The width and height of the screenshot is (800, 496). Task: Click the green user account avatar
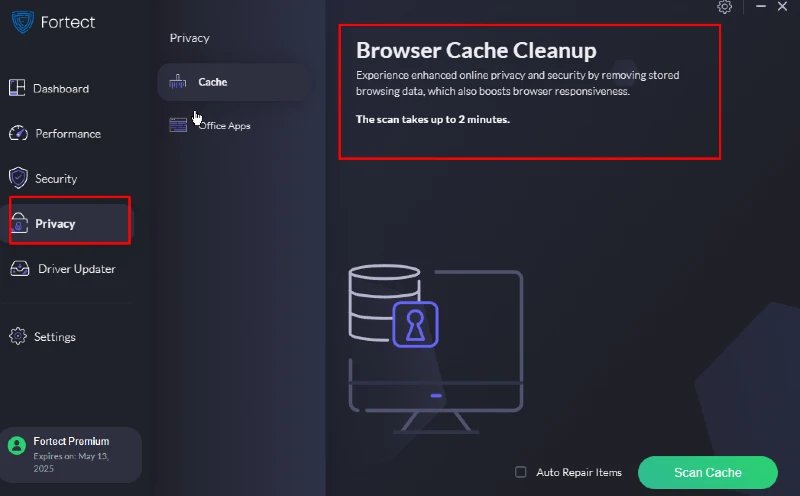(x=16, y=445)
